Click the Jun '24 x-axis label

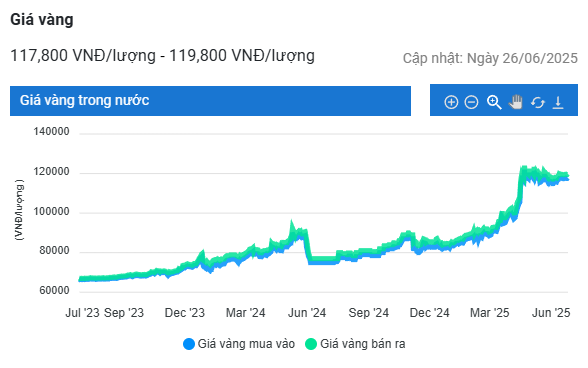click(x=307, y=313)
